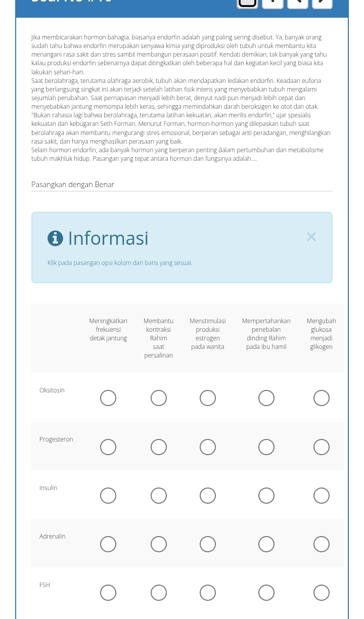Select Adrenalin for Mengubah glukosa menjadi glikogen

pos(322,544)
